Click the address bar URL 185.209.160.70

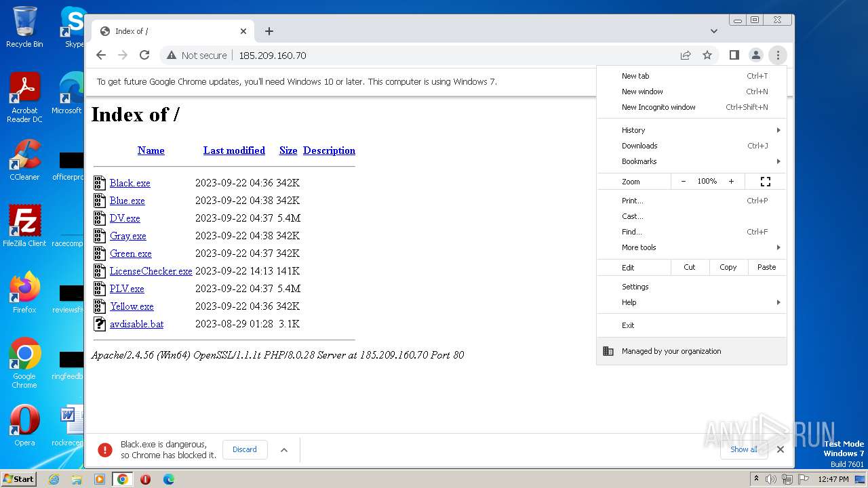(x=273, y=56)
